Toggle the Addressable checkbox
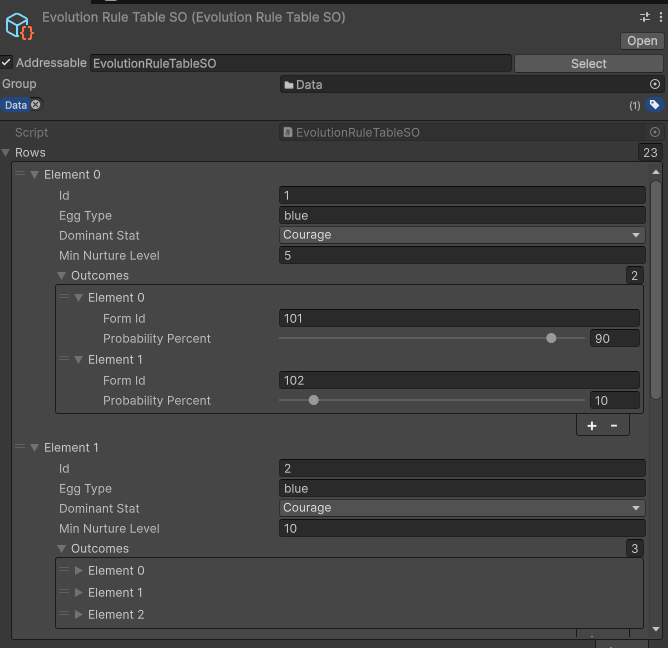This screenshot has height=648, width=668. [x=6, y=63]
